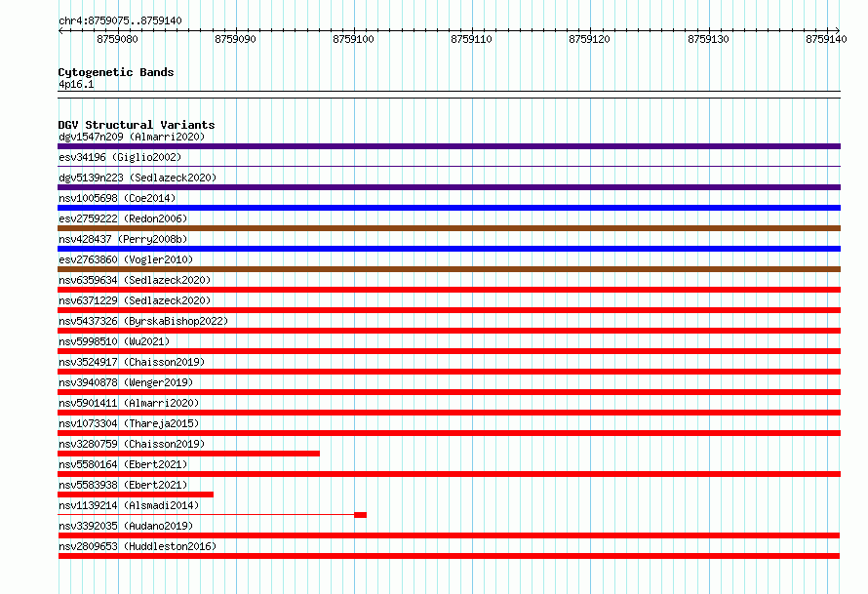Screen dimensions: 868x594
Task: Click the small red block of nsv1139214
Action: coord(361,515)
